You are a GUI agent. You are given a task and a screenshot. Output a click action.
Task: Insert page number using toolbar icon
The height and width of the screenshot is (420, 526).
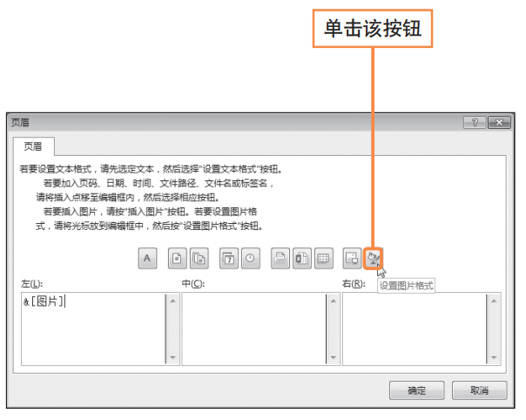(177, 258)
